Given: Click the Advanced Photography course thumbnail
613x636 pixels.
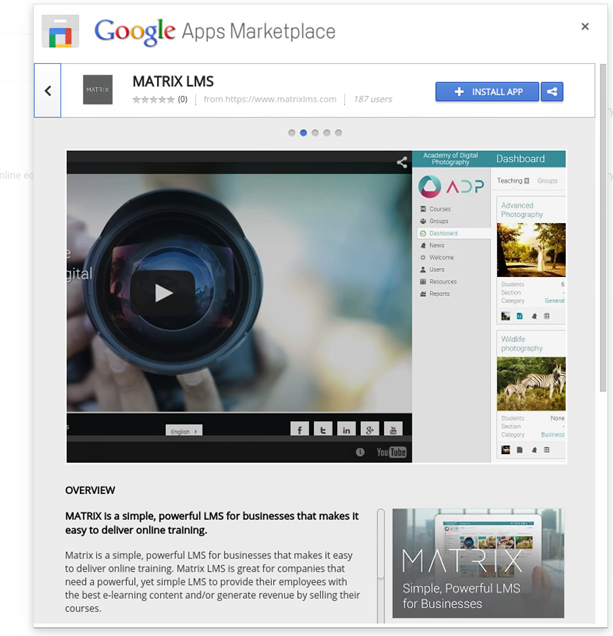Looking at the screenshot, I should click(x=531, y=250).
